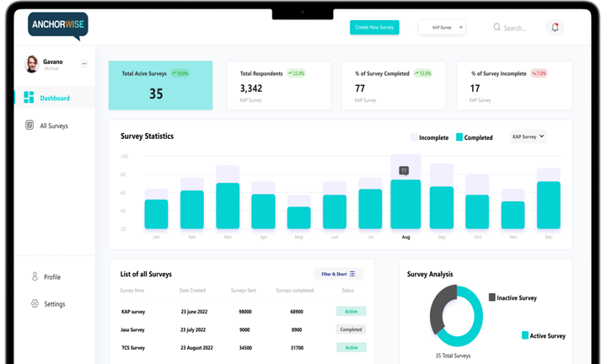
Task: Open the Filter & Short options
Action: click(x=338, y=274)
